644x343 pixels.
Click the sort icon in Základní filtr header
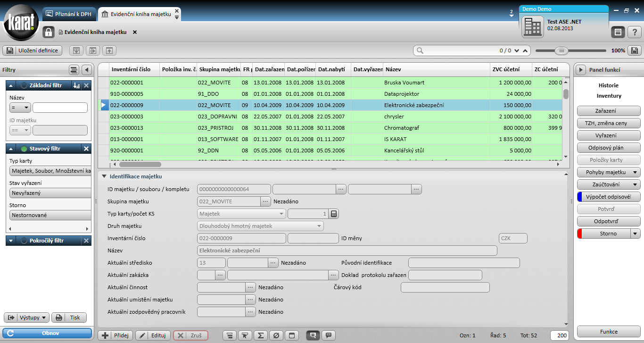tap(76, 85)
